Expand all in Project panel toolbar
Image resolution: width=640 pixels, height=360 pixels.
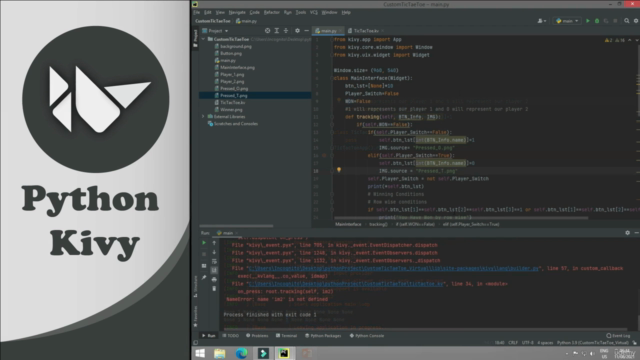point(277,31)
